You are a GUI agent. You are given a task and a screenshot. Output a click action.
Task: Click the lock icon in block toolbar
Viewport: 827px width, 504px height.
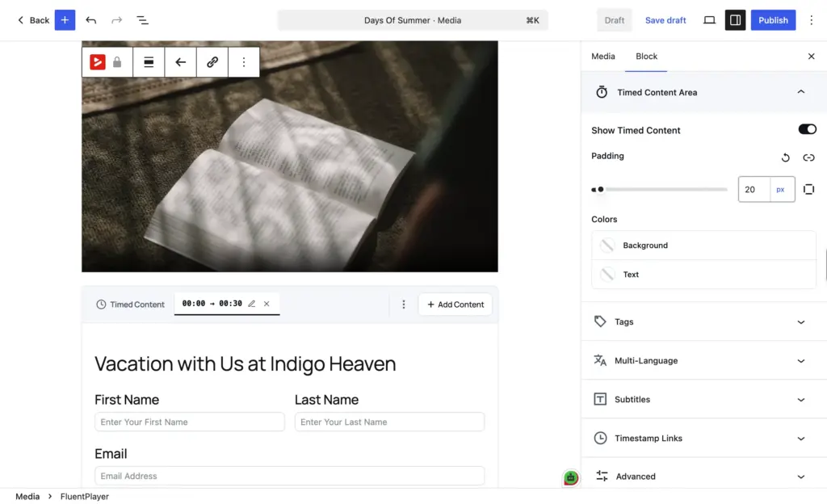coord(117,62)
